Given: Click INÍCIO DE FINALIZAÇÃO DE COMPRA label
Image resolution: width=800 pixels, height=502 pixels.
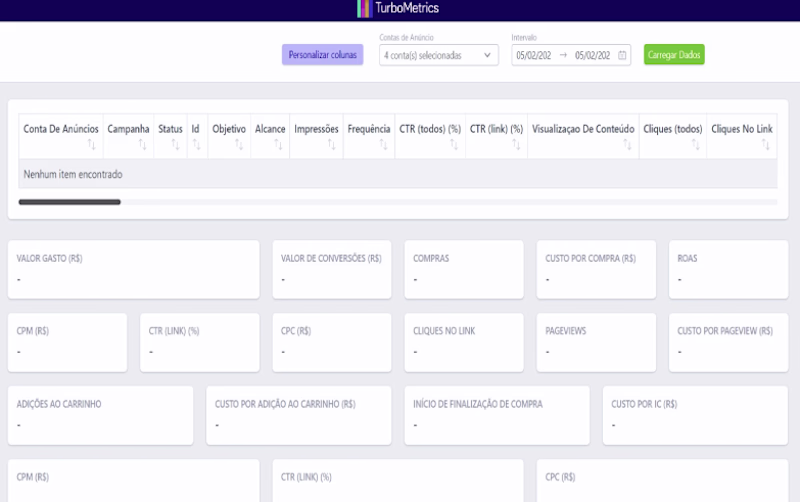Looking at the screenshot, I should [x=478, y=404].
